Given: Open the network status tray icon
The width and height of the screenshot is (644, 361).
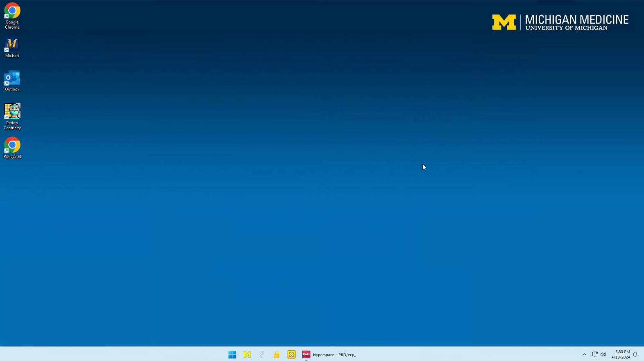Looking at the screenshot, I should [595, 354].
